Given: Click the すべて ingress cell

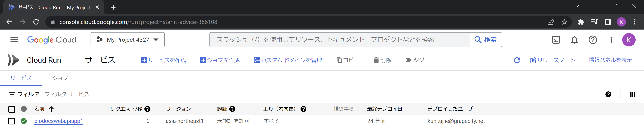Looking at the screenshot, I should pyautogui.click(x=272, y=121).
